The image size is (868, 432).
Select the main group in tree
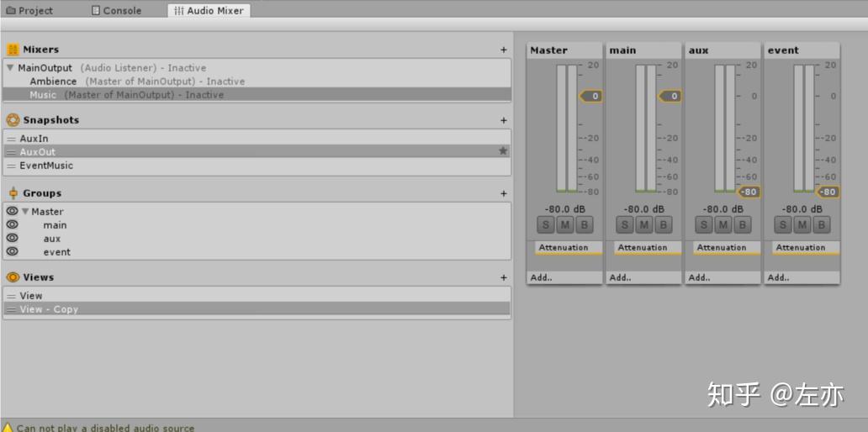click(55, 225)
